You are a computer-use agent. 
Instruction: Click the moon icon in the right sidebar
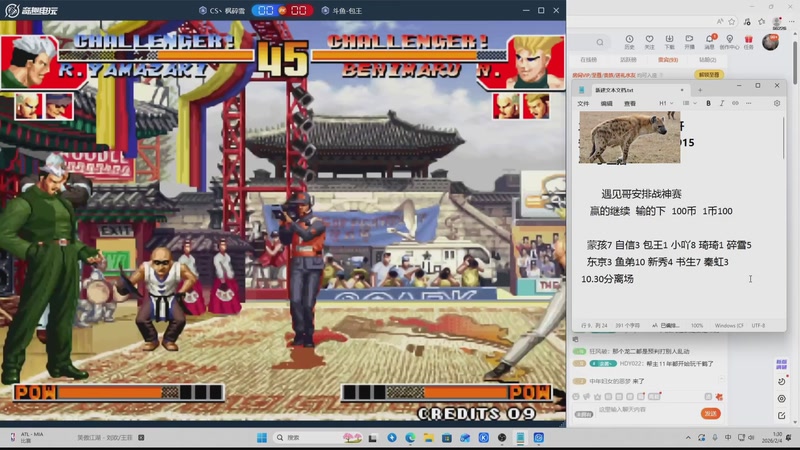point(781,381)
